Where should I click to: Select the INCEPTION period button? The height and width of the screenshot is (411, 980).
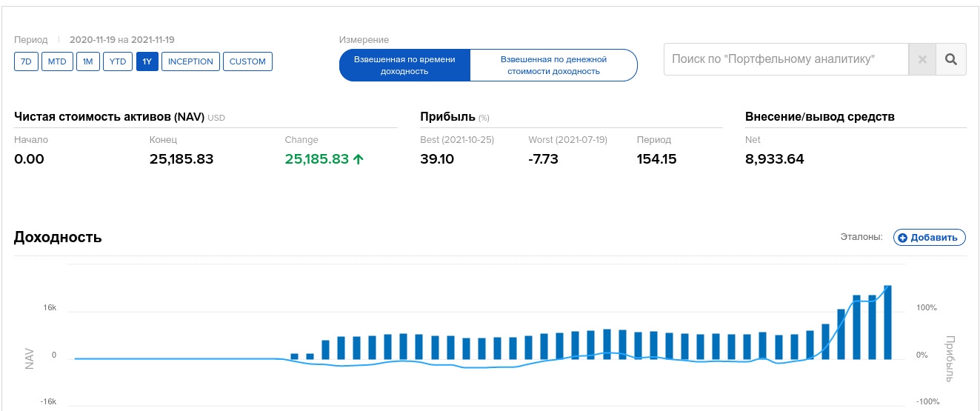click(x=190, y=61)
